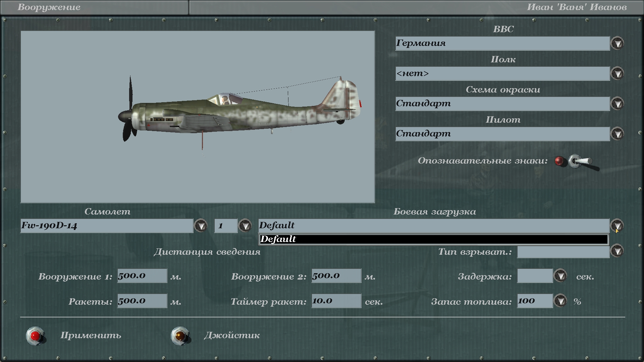Open the Самолет aircraft list arrow
644x362 pixels.
click(x=201, y=226)
